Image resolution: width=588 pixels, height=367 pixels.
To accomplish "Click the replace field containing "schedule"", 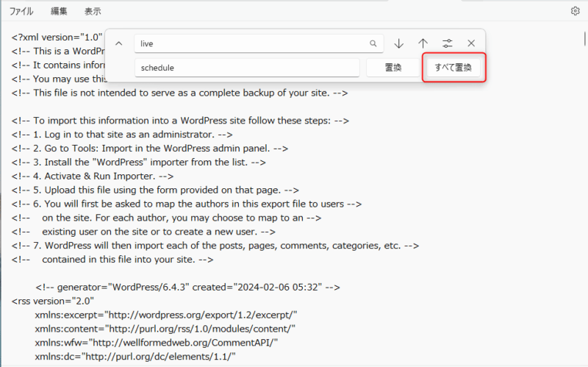I will (246, 68).
